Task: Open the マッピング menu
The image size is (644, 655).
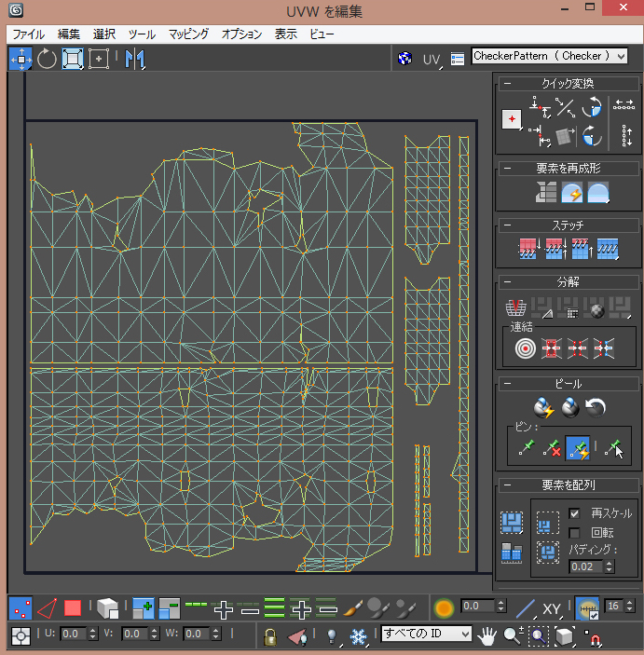Action: (189, 34)
